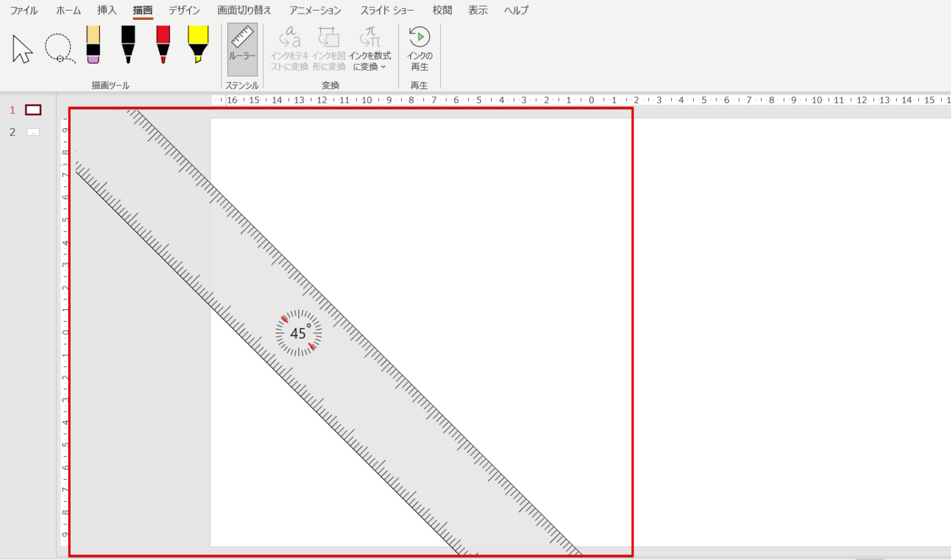Click インクを図形に変換 button
The image size is (951, 560).
[x=329, y=50]
